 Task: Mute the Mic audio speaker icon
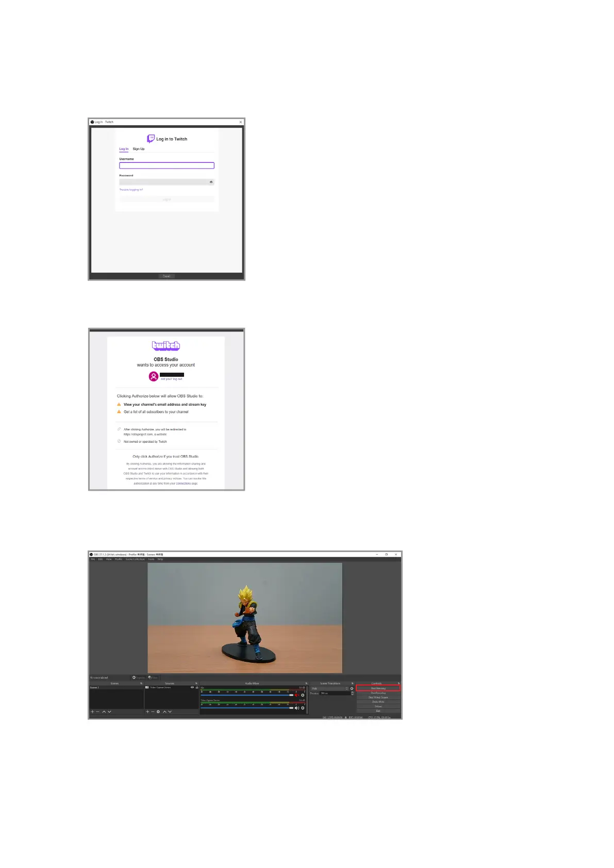(297, 695)
